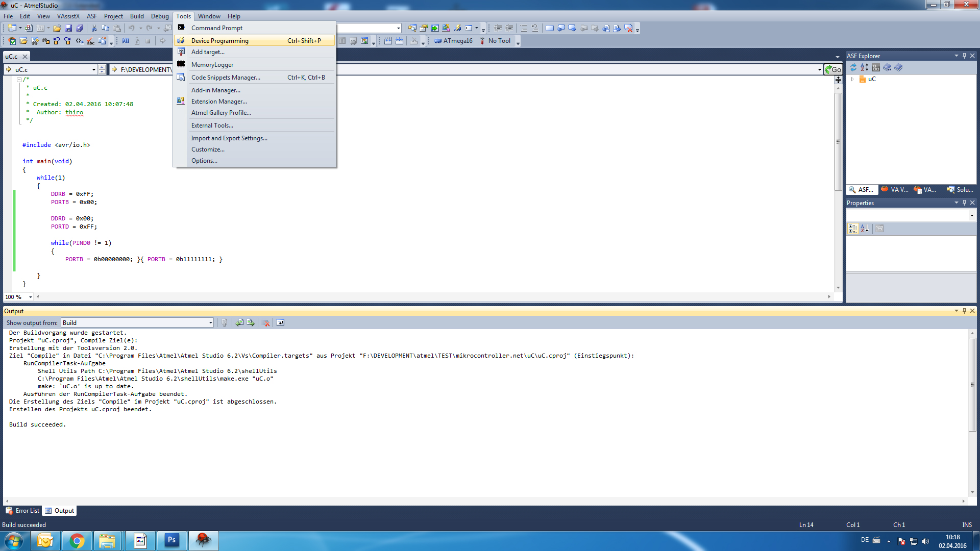The height and width of the screenshot is (551, 980).
Task: Open the Properties object dropdown
Action: tap(972, 215)
